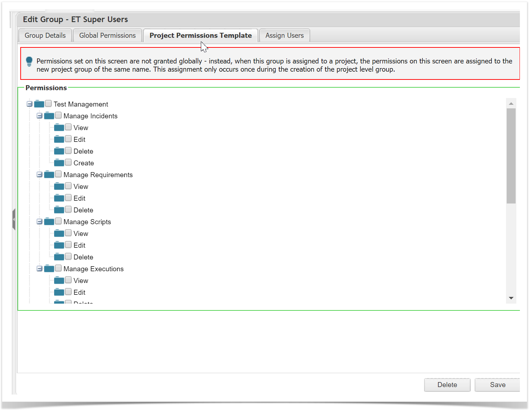
Task: Open the Assign Users tab
Action: tap(284, 35)
